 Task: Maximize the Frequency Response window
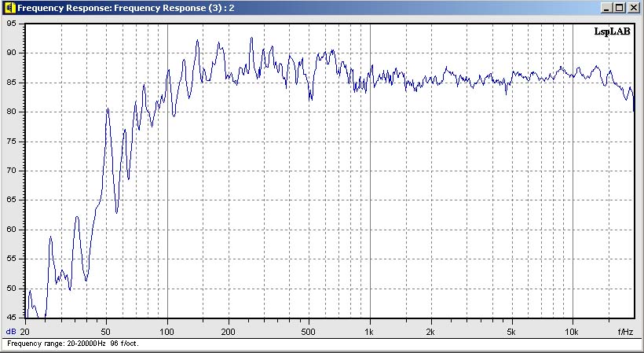click(620, 7)
